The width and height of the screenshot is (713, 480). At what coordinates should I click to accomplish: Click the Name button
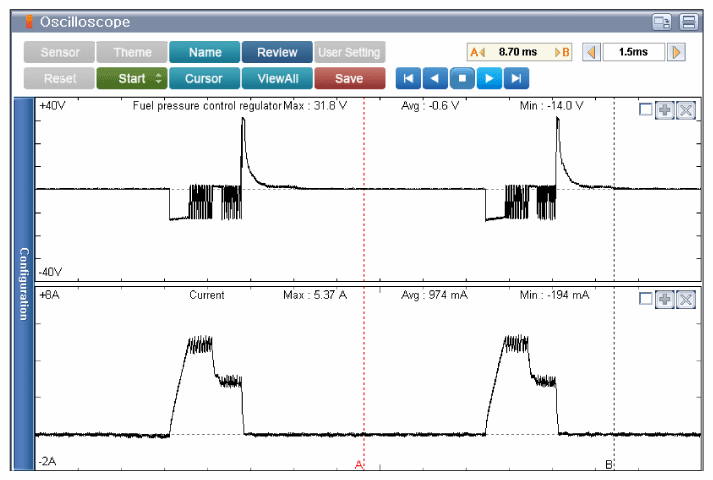tap(204, 52)
